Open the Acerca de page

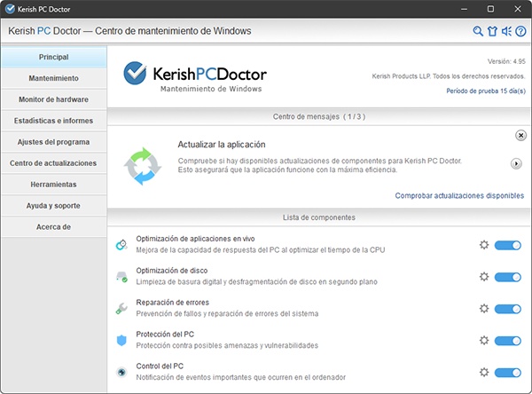[53, 227]
